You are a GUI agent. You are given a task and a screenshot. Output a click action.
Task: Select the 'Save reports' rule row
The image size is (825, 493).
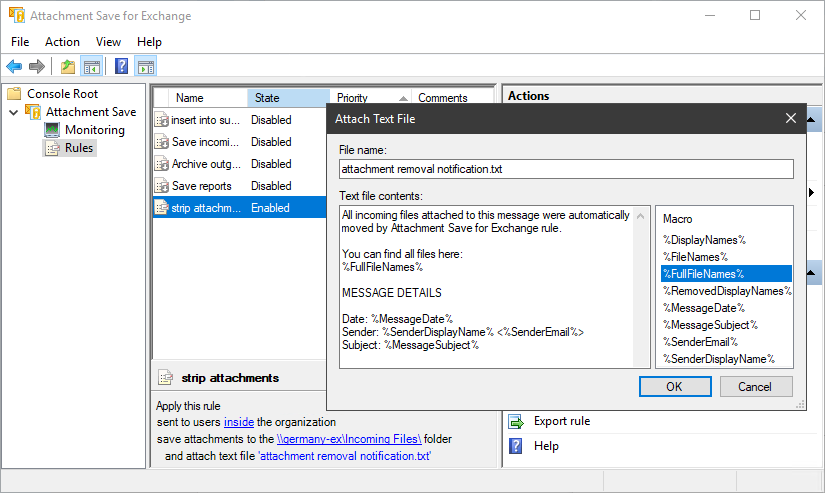(239, 186)
